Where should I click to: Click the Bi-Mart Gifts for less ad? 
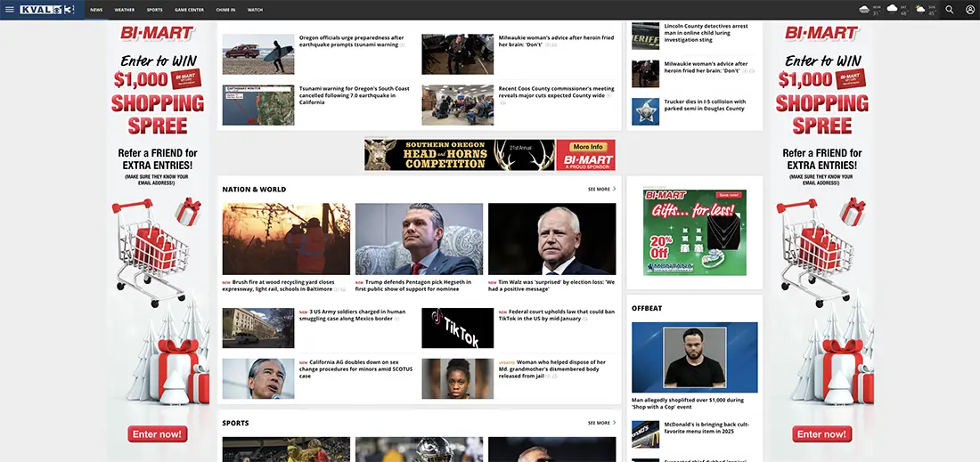click(x=694, y=232)
